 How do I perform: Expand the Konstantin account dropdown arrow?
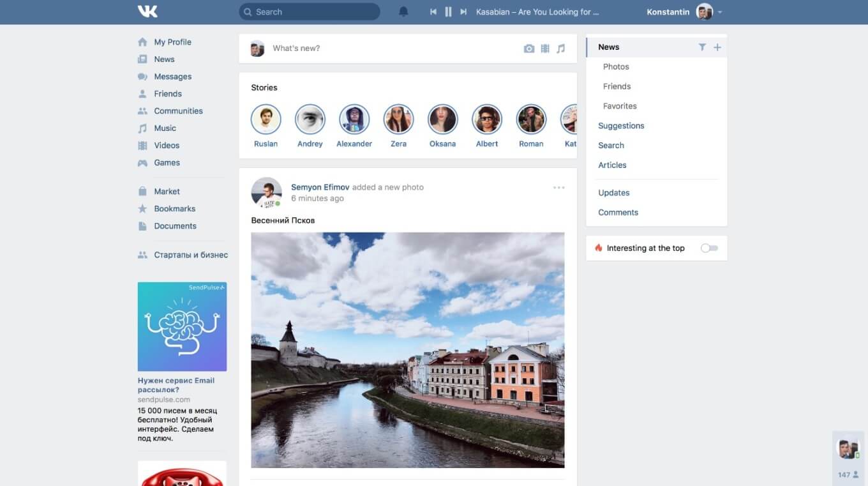[x=720, y=12]
